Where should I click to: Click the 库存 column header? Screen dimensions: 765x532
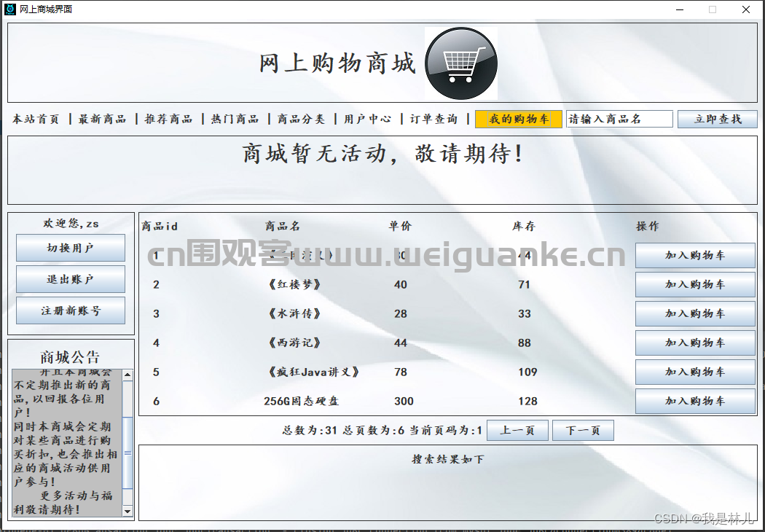point(524,227)
